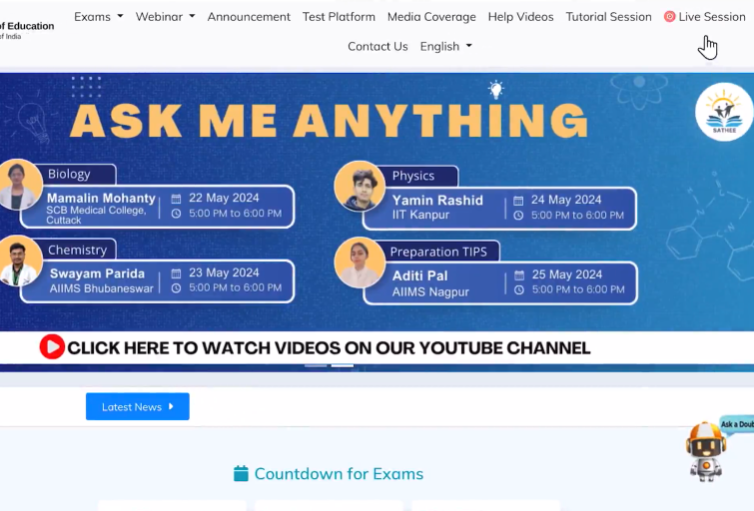Open the Media Coverage page

(432, 17)
